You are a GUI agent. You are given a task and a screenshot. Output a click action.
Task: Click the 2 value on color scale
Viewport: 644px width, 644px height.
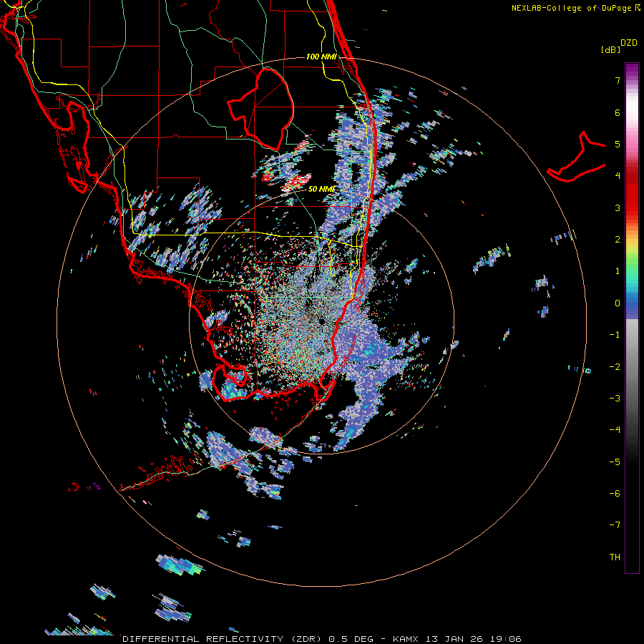click(617, 240)
